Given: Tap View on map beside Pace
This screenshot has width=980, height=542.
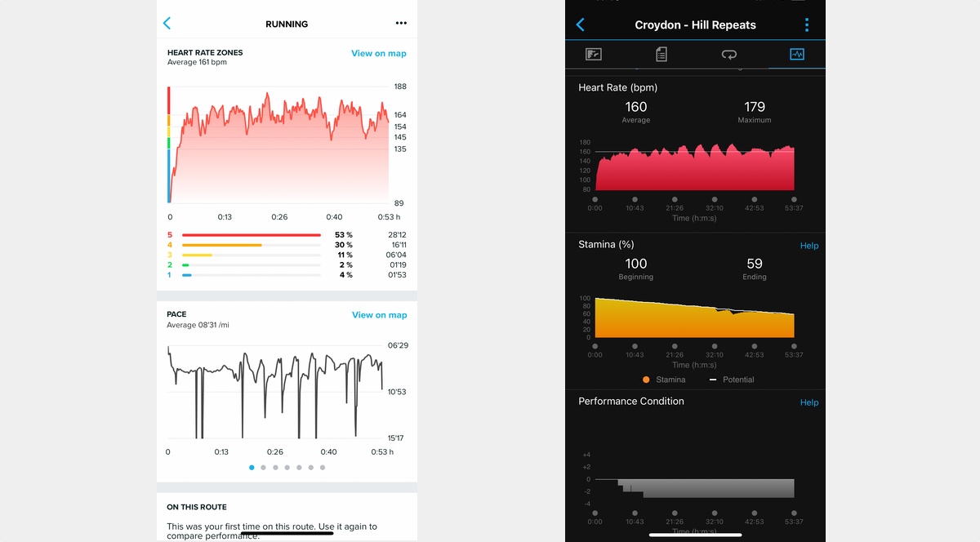Looking at the screenshot, I should [x=380, y=315].
